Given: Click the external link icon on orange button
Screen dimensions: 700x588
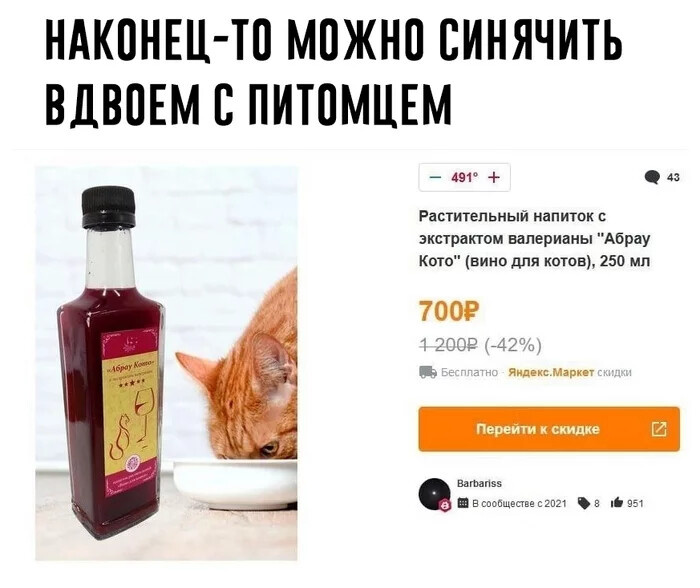Looking at the screenshot, I should [659, 429].
